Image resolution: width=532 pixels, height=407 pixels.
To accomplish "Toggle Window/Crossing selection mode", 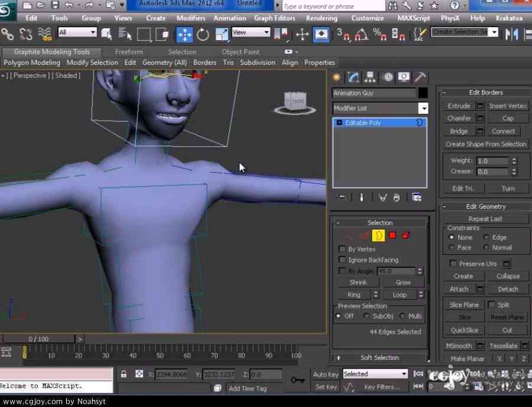I will [162, 34].
